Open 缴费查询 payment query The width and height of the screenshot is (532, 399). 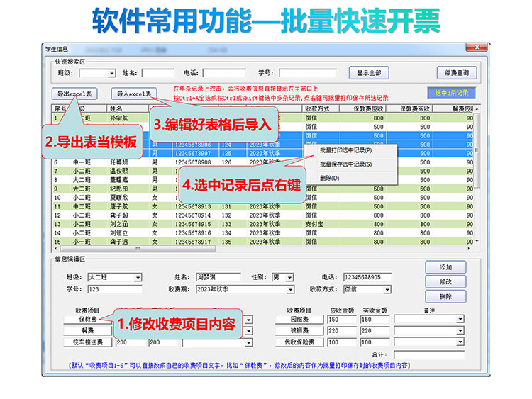pos(457,73)
